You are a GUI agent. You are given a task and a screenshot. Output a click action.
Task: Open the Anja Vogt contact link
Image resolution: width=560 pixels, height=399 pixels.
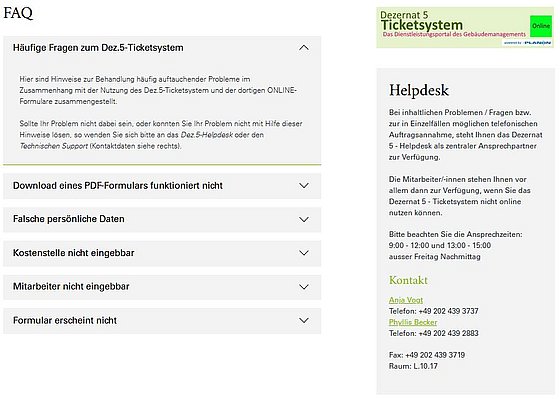[406, 300]
